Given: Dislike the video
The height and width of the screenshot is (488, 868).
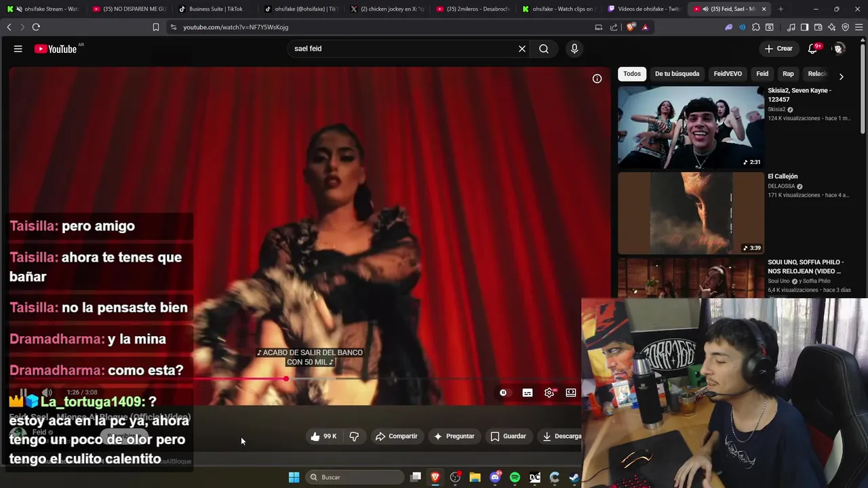Looking at the screenshot, I should [354, 436].
